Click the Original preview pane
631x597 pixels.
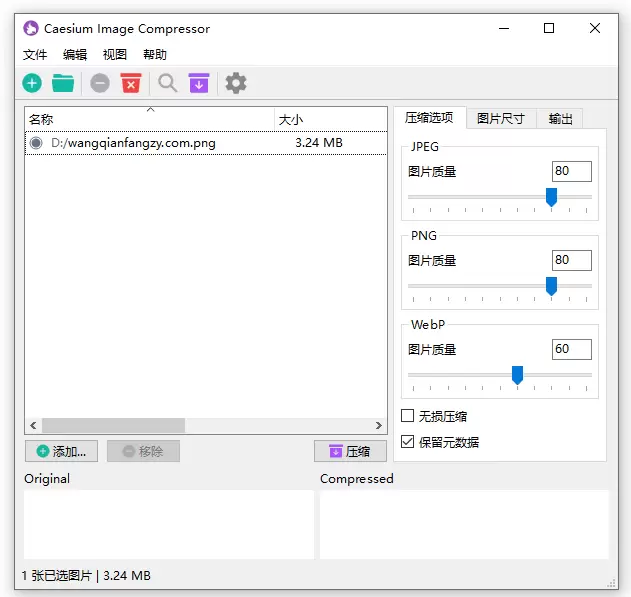[169, 524]
